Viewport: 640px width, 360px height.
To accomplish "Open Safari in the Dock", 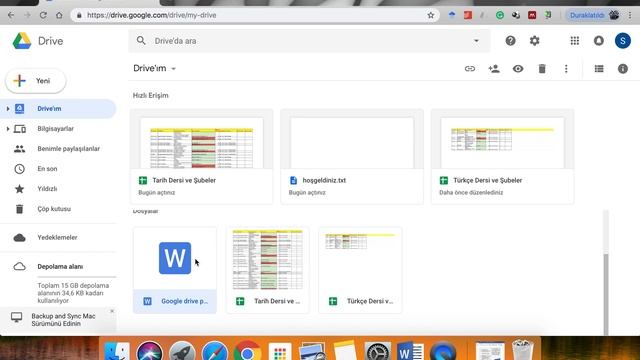I will tap(215, 351).
